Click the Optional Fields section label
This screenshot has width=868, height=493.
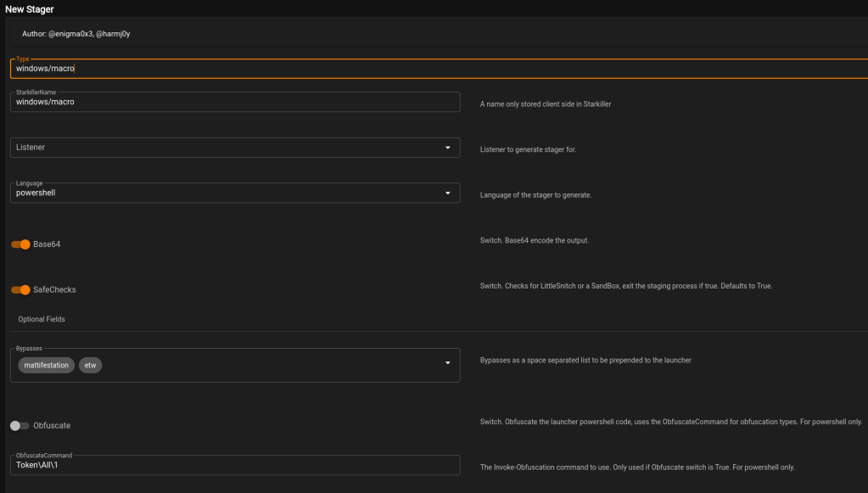pos(42,320)
